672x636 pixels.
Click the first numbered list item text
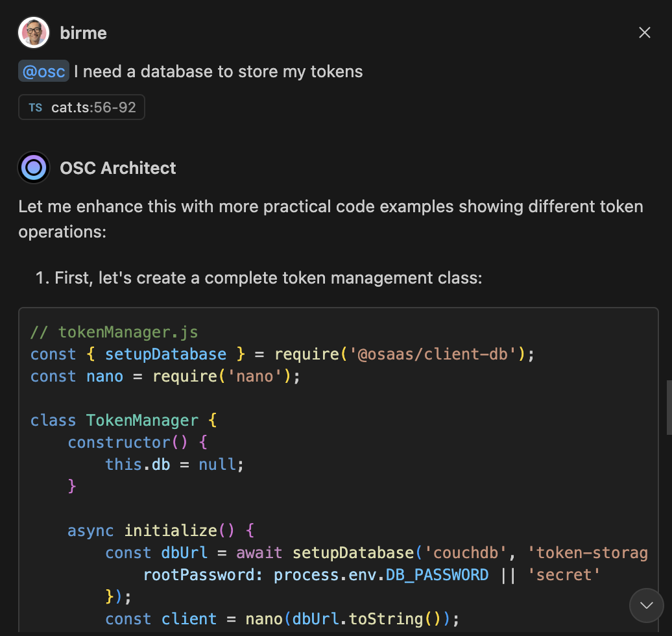[268, 278]
